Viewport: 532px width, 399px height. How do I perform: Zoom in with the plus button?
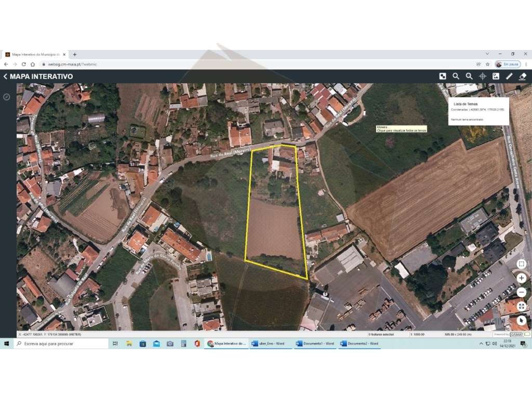522,278
